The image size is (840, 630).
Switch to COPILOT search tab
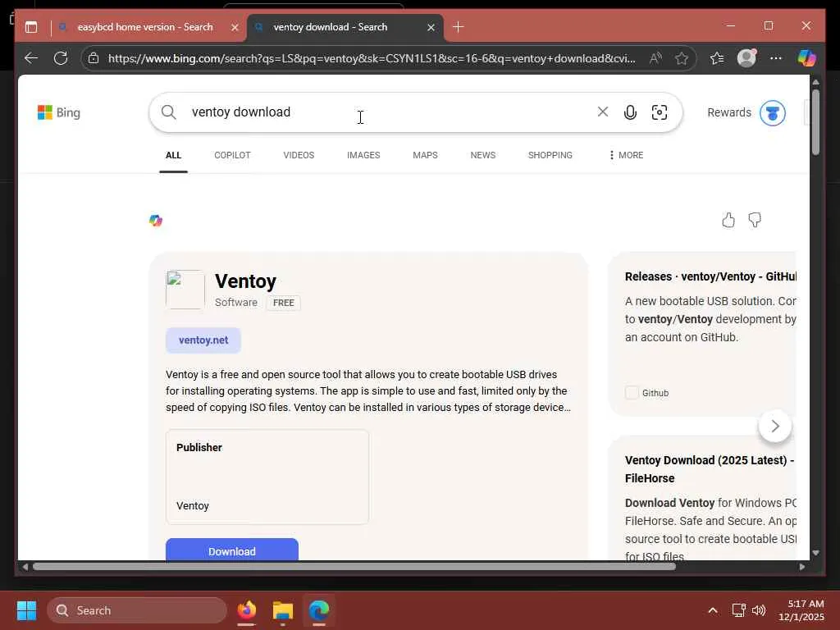pyautogui.click(x=232, y=155)
